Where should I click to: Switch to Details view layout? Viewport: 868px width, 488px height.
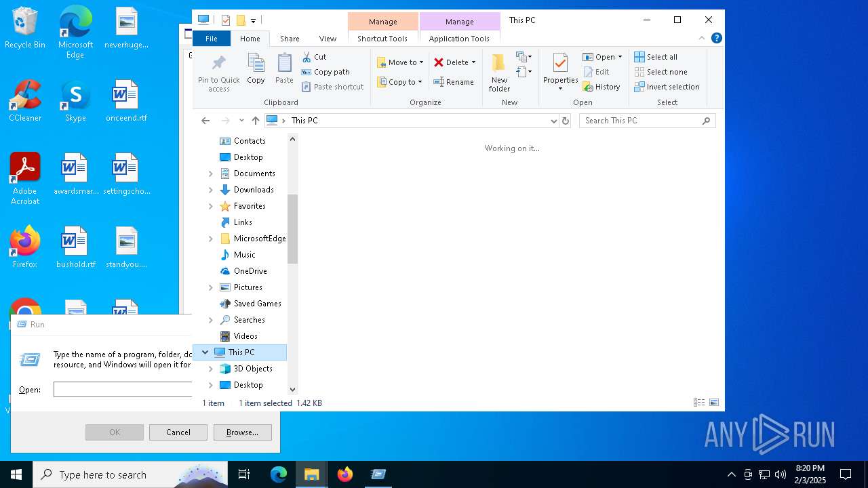(699, 403)
